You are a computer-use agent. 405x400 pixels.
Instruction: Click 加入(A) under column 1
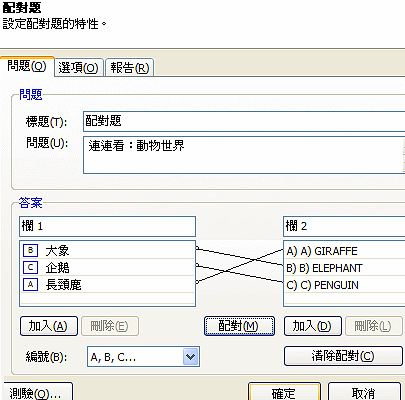[49, 326]
